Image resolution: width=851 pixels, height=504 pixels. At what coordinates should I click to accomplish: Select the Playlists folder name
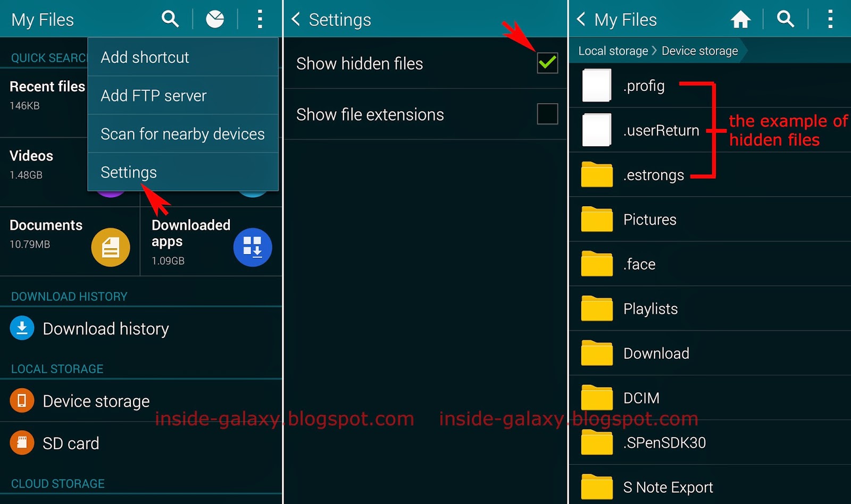pos(650,309)
